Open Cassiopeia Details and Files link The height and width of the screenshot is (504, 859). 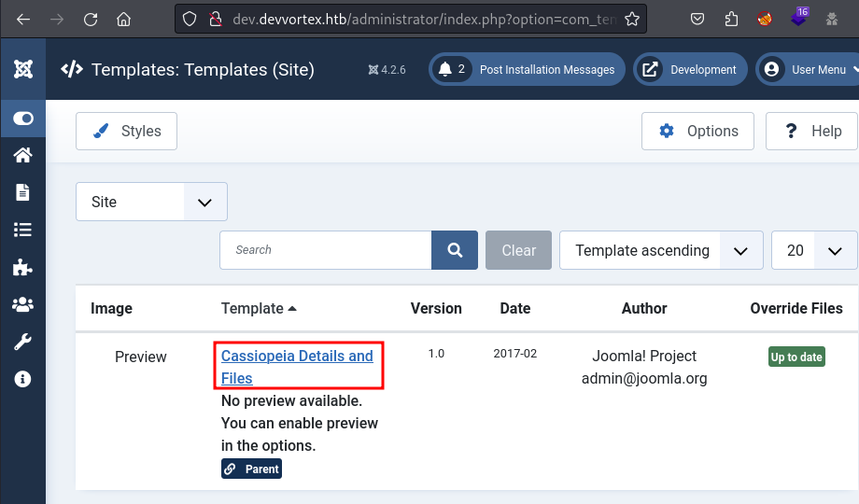pos(298,367)
